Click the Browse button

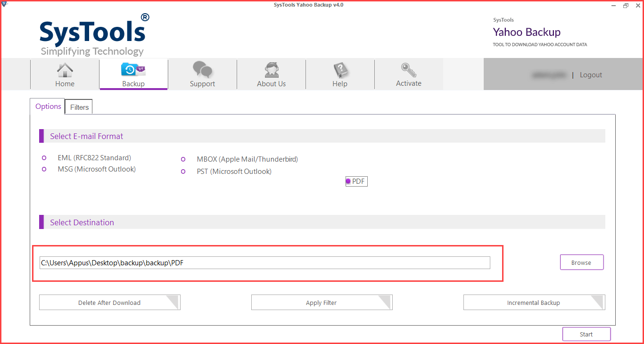click(x=582, y=262)
